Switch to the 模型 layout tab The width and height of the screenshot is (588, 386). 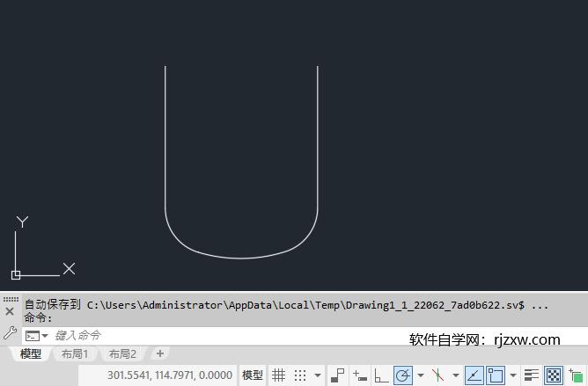click(31, 353)
